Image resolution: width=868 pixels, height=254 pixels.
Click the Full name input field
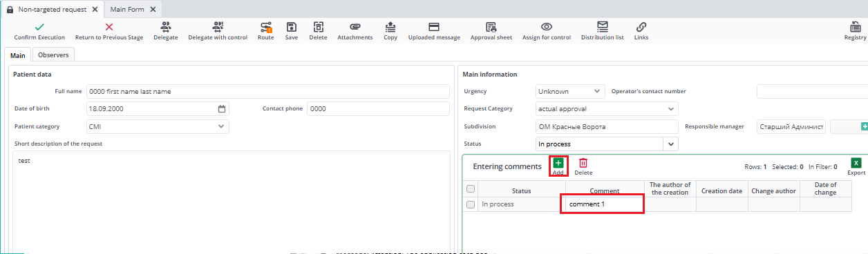267,91
